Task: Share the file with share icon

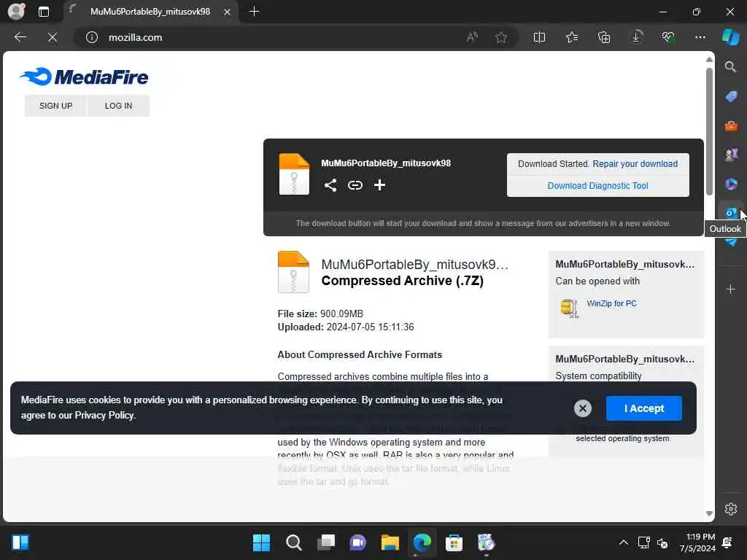Action: tap(330, 185)
